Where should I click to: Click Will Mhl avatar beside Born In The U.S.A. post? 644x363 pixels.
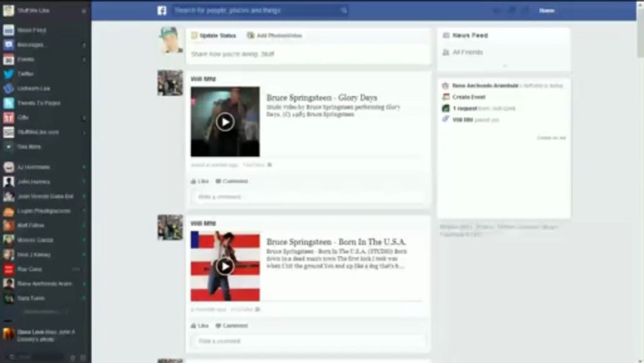pos(170,227)
